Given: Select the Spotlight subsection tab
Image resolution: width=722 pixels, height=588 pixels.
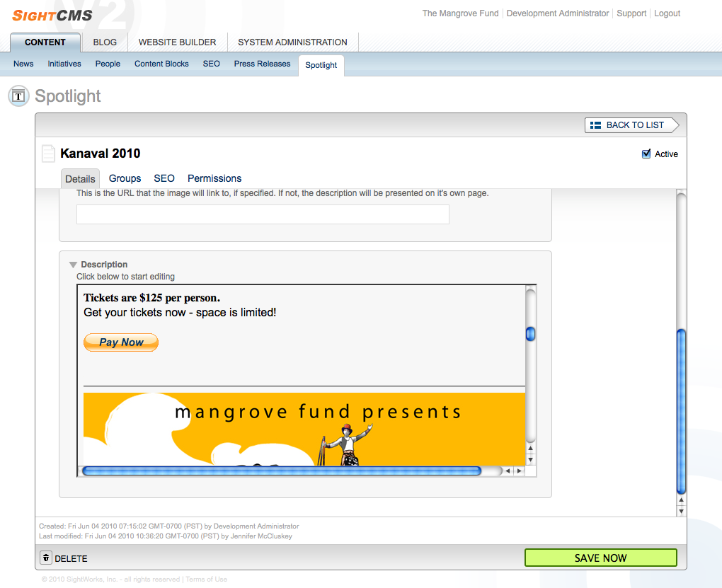Looking at the screenshot, I should [321, 65].
